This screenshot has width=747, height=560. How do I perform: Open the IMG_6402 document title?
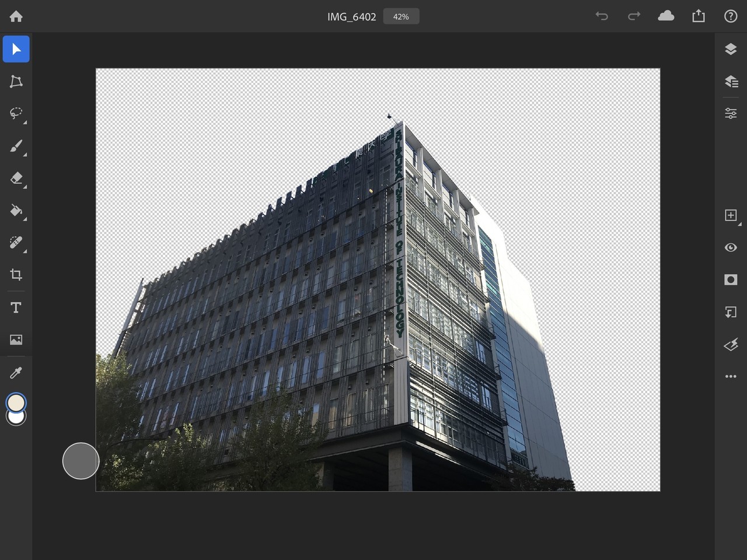click(x=351, y=17)
